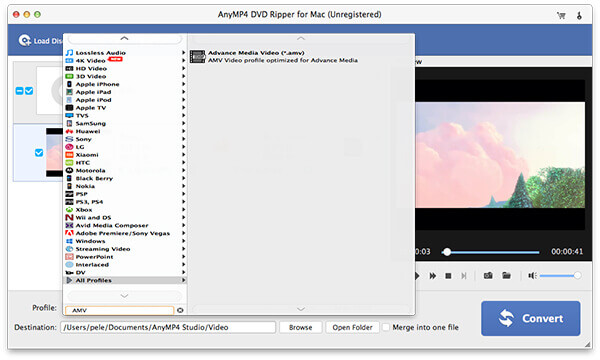Click the Avid Media Composer icon
600x360 pixels.
69,225
